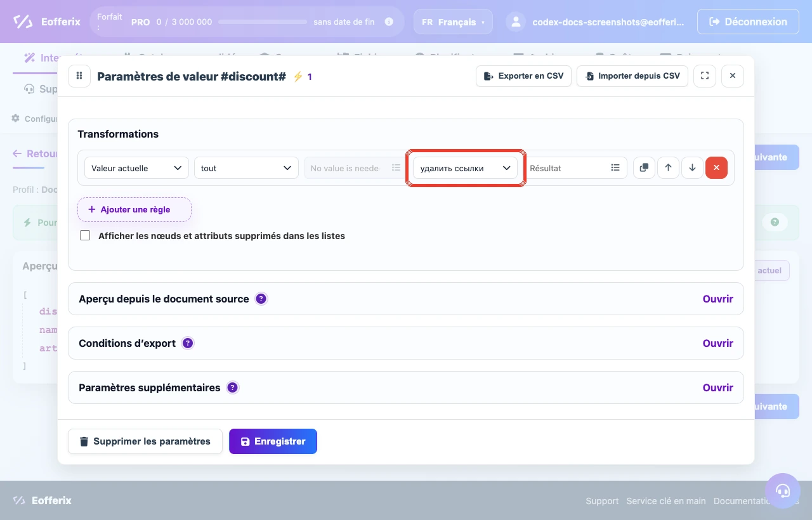Click Exporter en CSV button
The image size is (812, 520).
[524, 76]
